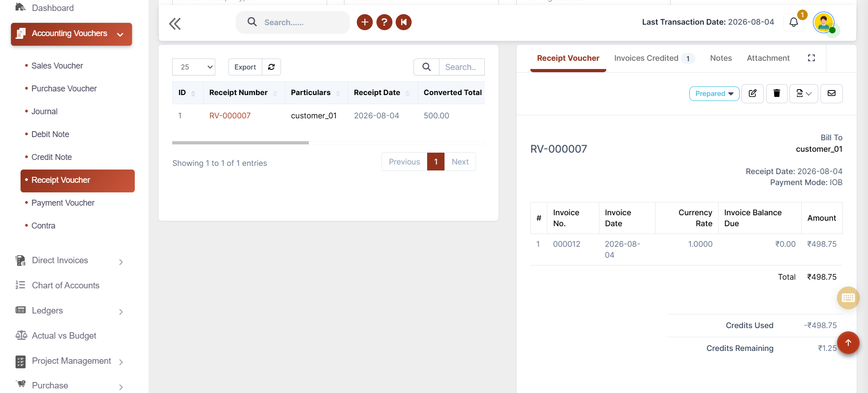Screen dimensions: 868x393
Task: Click Chart of Accounts list icon
Action: click(21, 285)
